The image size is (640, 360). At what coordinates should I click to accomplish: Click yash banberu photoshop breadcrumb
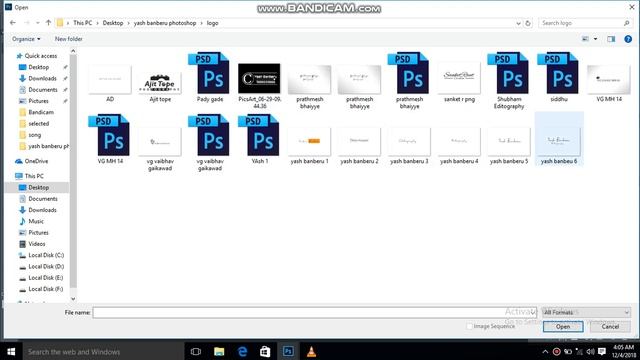click(165, 23)
